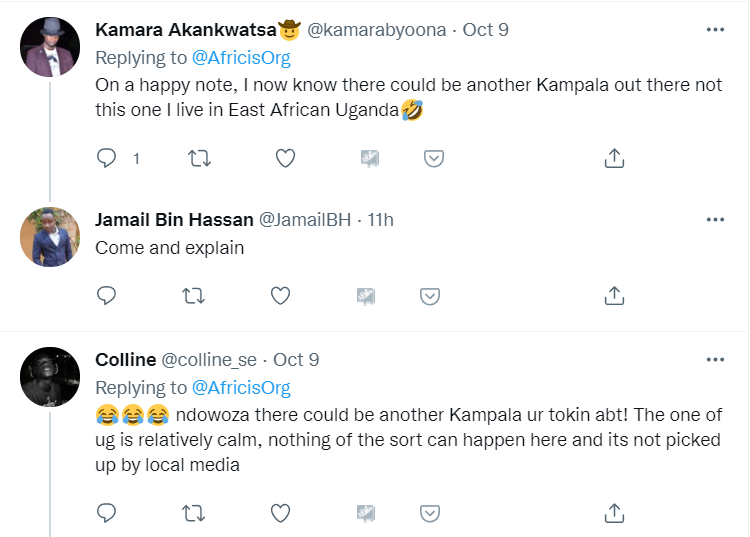Image resolution: width=750 pixels, height=537 pixels.
Task: Open @AfricisOrg link in Kamara's reply
Action: 240,58
